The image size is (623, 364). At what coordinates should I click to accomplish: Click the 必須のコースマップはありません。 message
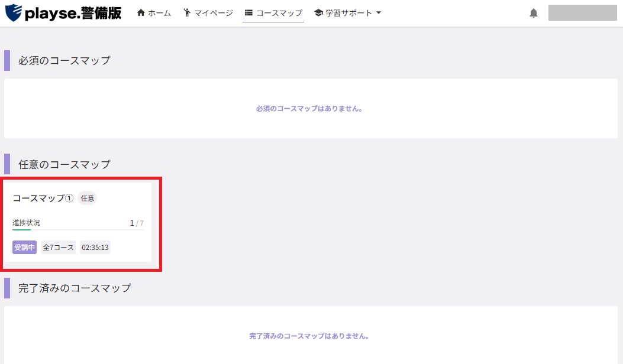click(309, 108)
